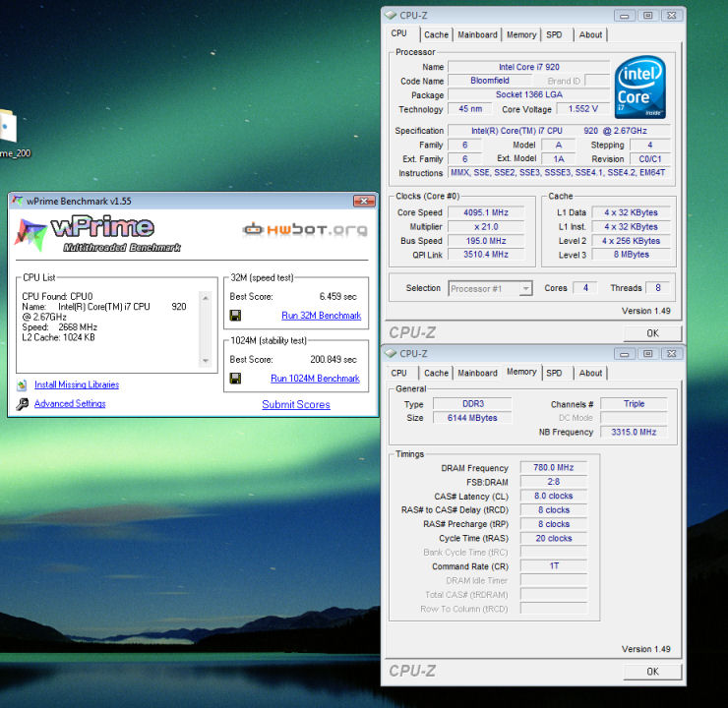
Task: Click the memory Size 6144 MBytes value
Action: click(472, 418)
